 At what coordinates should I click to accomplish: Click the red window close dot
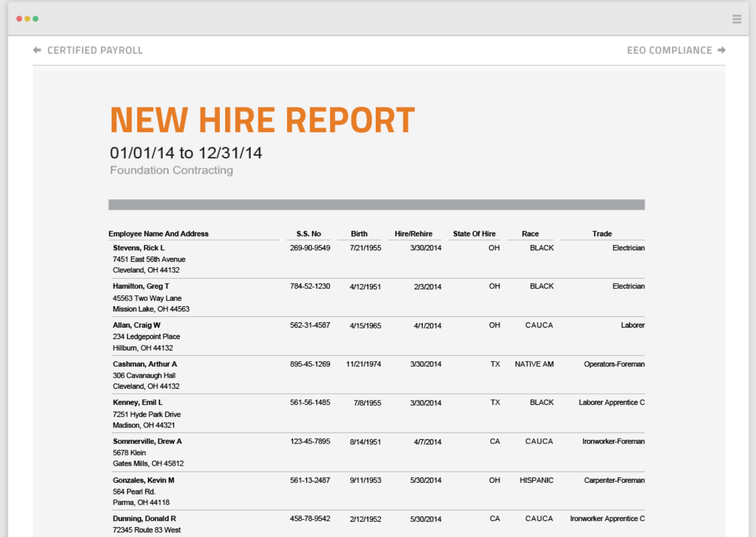click(19, 19)
